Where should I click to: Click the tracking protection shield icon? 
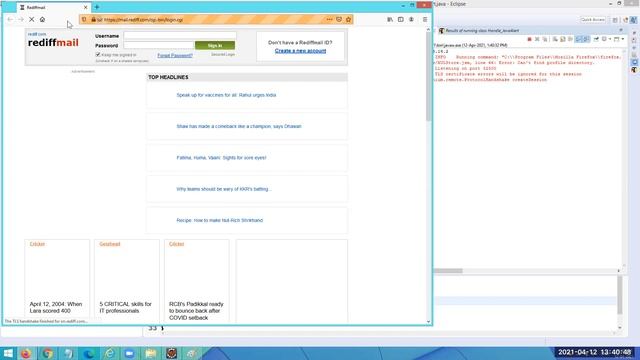(x=84, y=20)
